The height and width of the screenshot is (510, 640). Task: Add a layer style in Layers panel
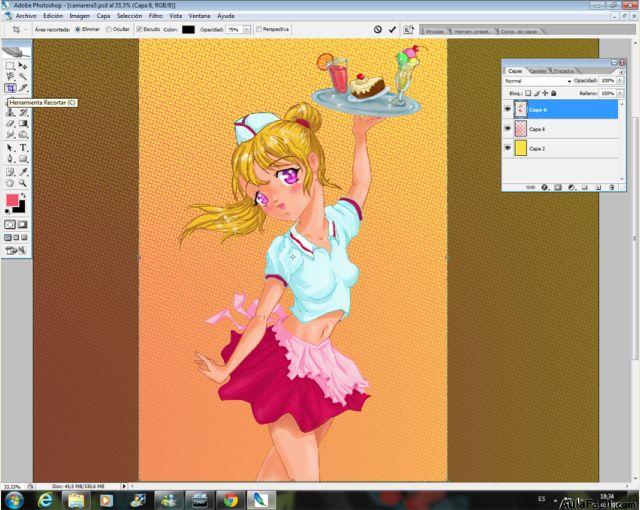(x=544, y=187)
